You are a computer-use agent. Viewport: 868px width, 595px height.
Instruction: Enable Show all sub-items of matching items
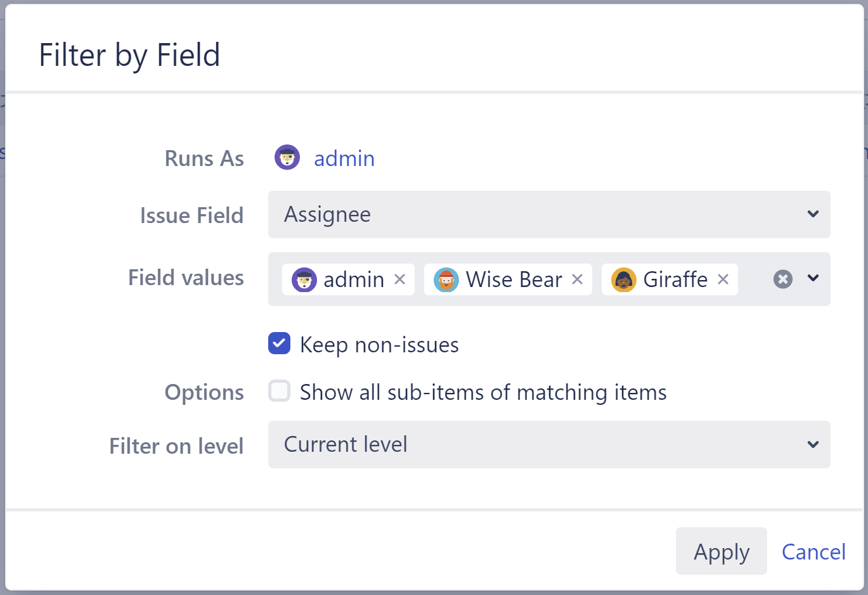279,391
